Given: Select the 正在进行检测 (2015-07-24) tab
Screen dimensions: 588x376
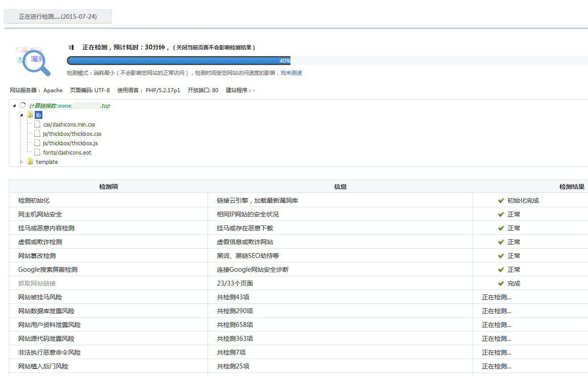Looking at the screenshot, I should [58, 16].
